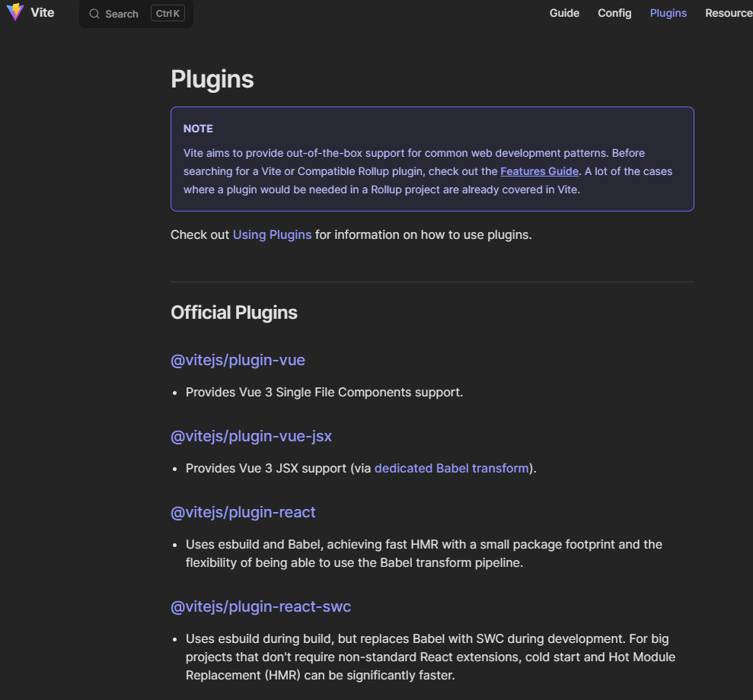
Task: Open the @vitejs/plugin-vue-jsx link
Action: (251, 436)
